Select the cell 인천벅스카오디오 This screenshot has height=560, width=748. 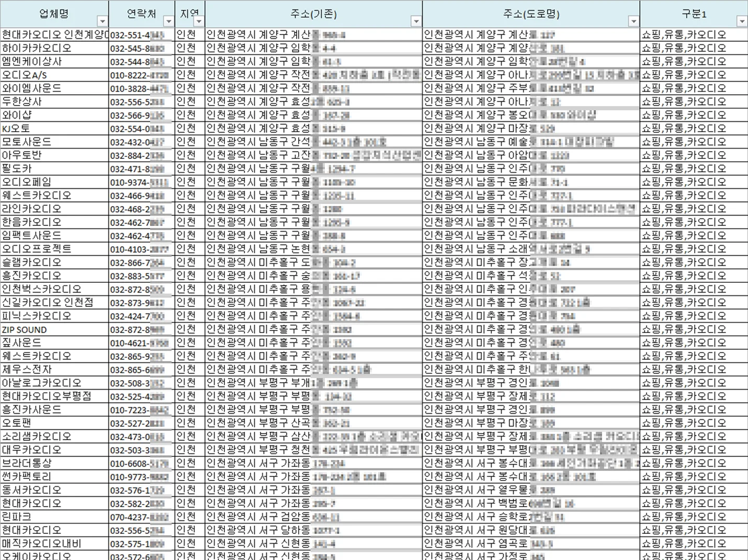point(54,289)
